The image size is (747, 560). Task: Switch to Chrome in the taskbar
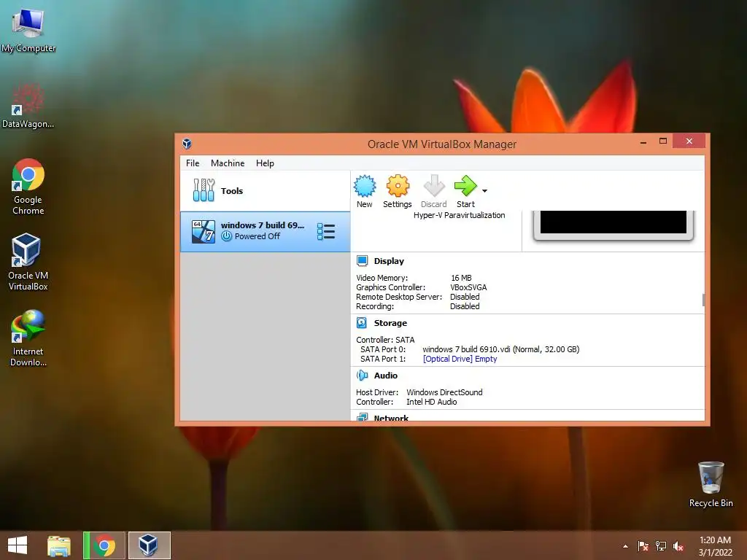pyautogui.click(x=104, y=545)
